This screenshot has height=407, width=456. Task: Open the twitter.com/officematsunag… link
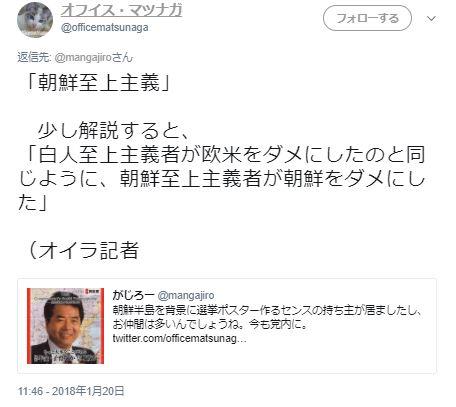coord(179,338)
